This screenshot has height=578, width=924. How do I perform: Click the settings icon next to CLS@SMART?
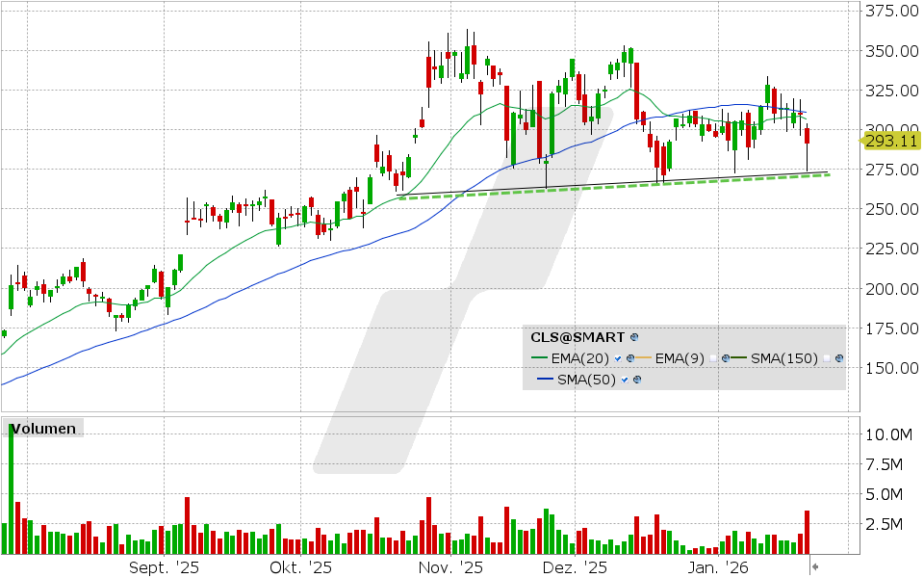point(634,338)
